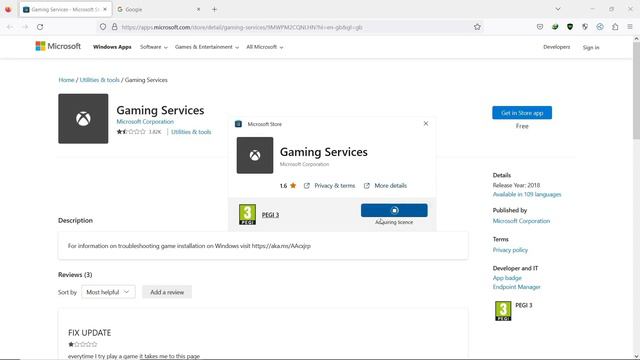
Task: Click the Gaming Services Xbox tile on page
Action: (x=83, y=119)
